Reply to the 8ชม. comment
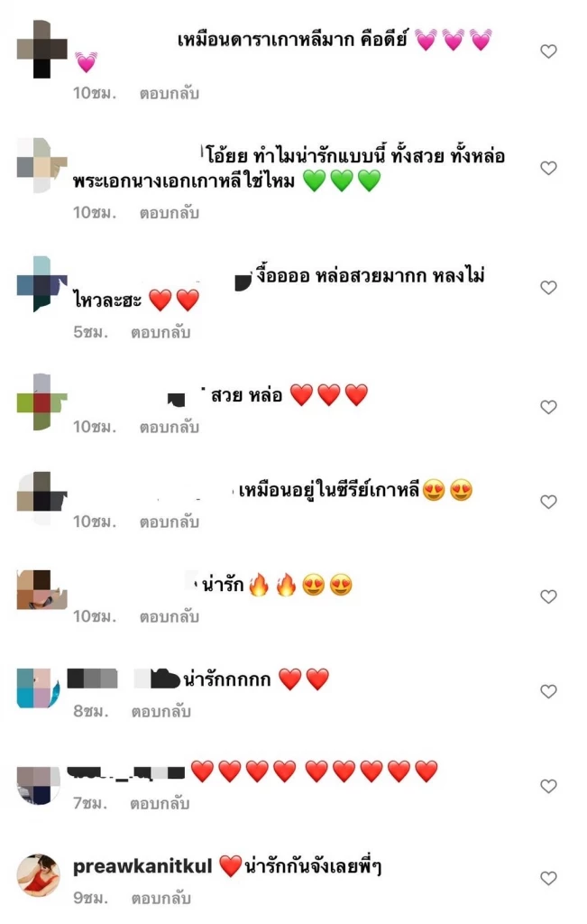The image size is (587, 924). click(161, 712)
